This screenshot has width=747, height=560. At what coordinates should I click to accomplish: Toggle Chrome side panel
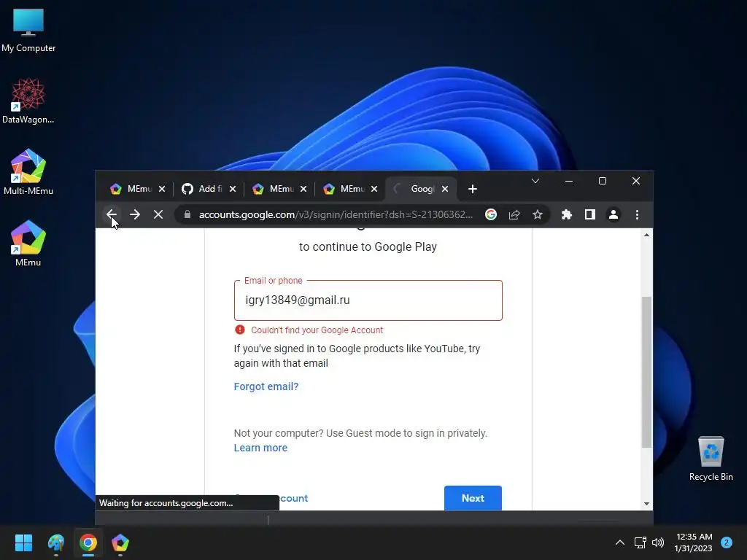point(589,215)
